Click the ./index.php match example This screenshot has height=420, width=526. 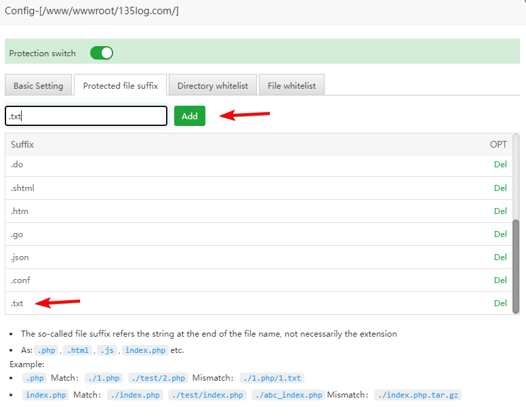(135, 395)
